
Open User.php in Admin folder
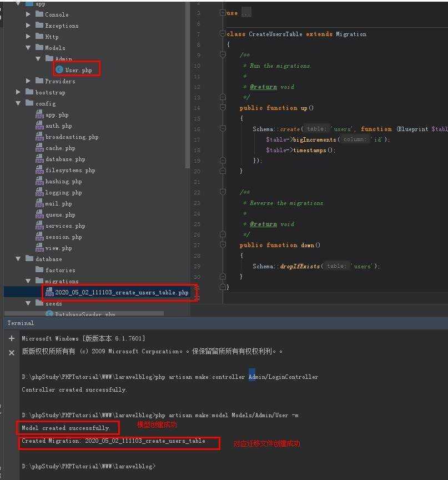click(x=78, y=70)
